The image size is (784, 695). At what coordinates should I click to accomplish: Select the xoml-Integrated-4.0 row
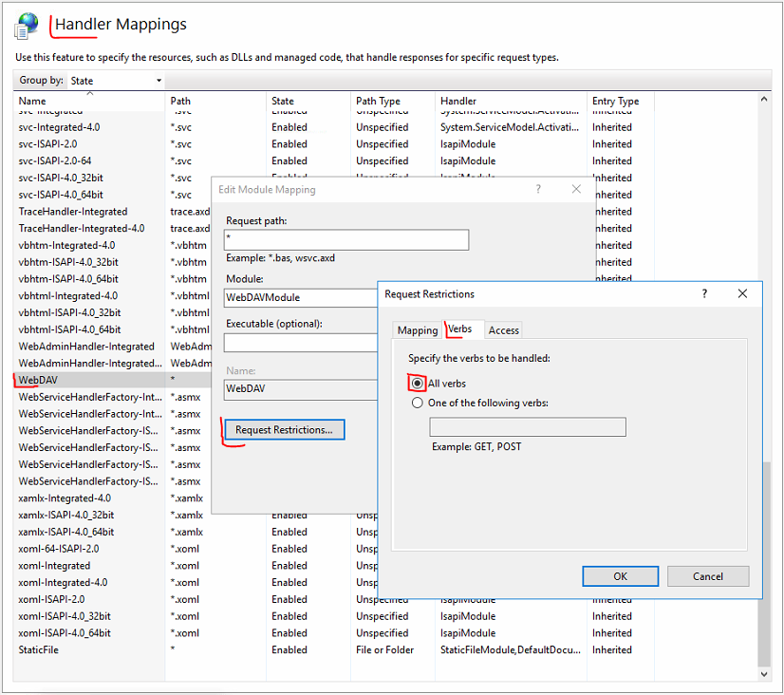coord(63,583)
